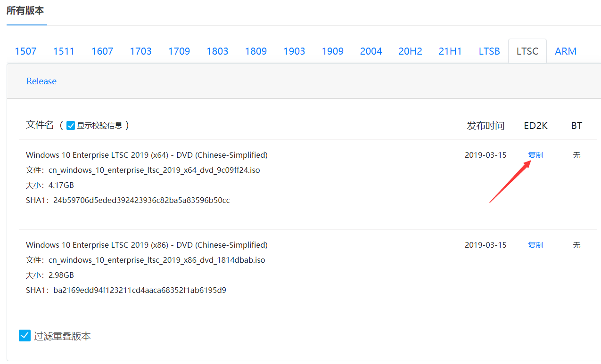Click the BT column header

pos(576,126)
